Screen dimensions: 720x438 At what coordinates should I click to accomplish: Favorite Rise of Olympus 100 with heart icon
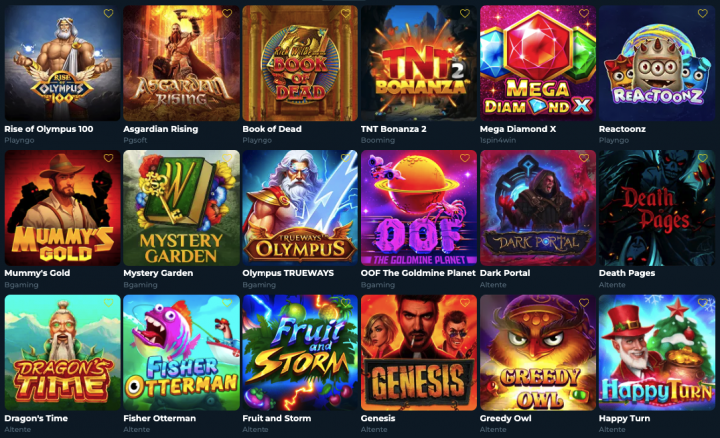click(x=108, y=14)
